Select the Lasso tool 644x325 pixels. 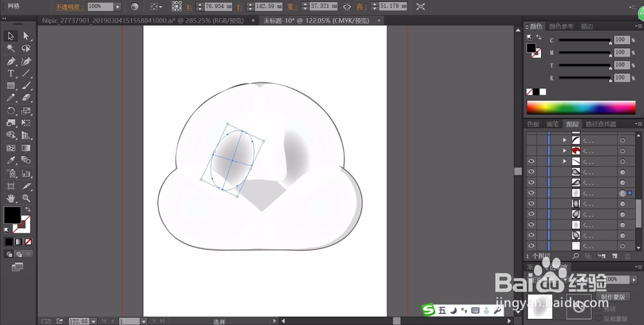[x=26, y=48]
